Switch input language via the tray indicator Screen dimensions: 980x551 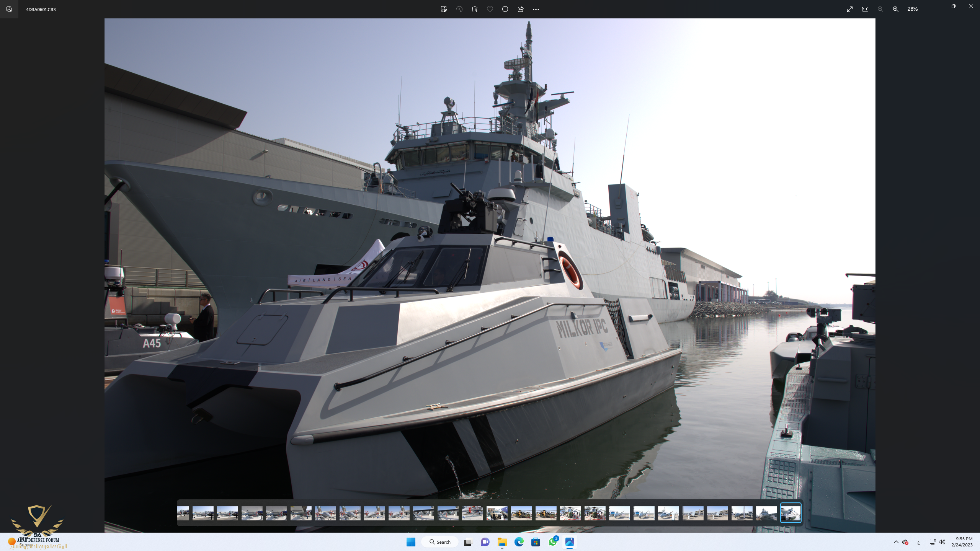click(x=919, y=542)
